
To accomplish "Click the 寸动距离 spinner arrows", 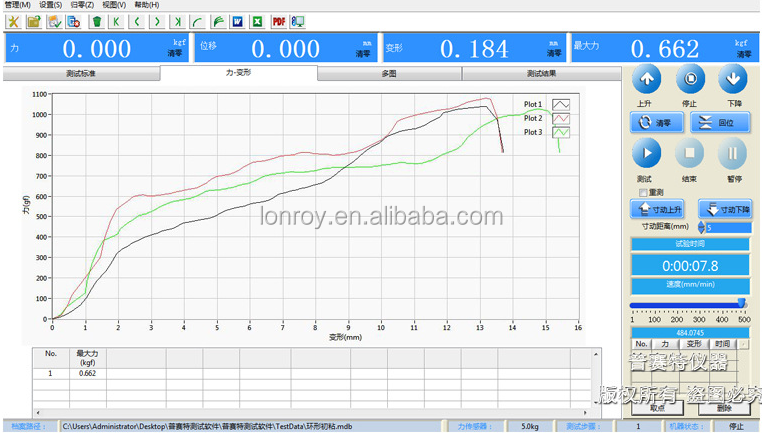I will [x=701, y=227].
